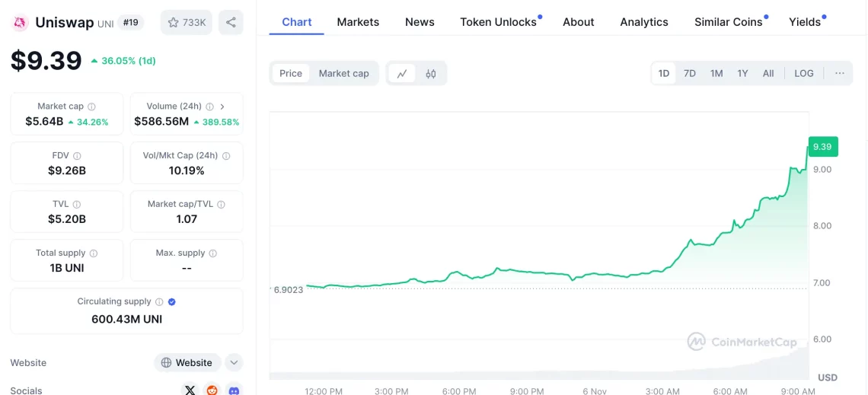Viewport: 868px width, 395px height.
Task: Switch to line chart view icon
Action: 402,74
